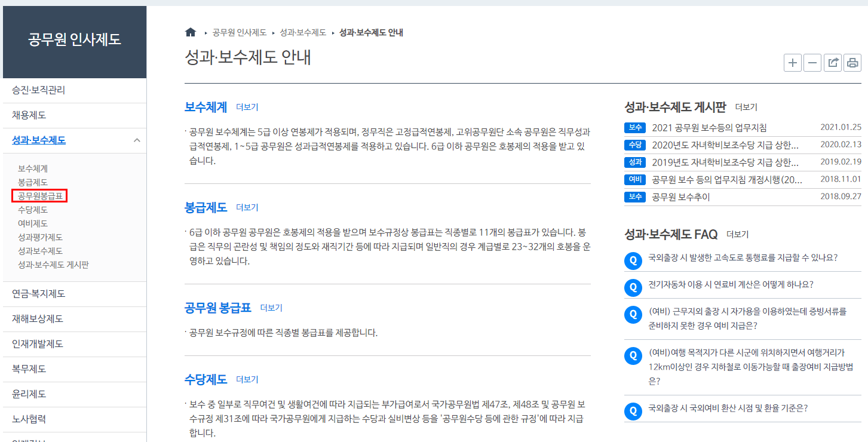Click Q icon for 국외여비 환산 question
Screen dimensions: 868x442
coord(633,411)
